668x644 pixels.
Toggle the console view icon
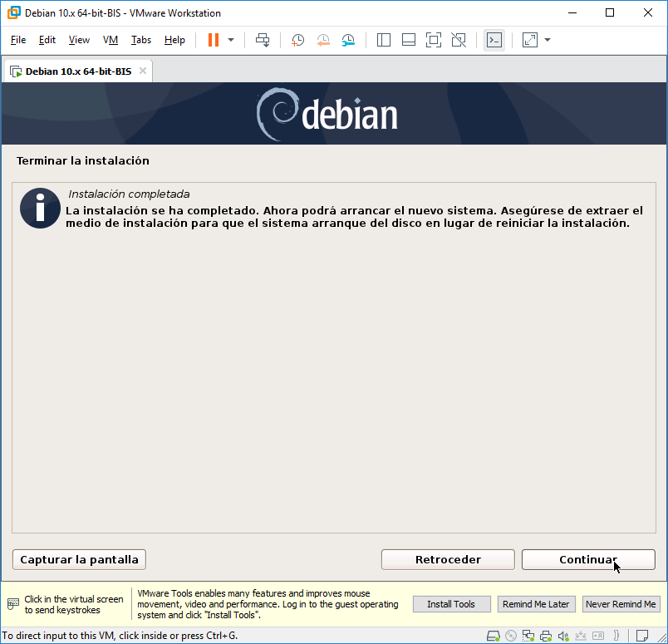point(494,40)
